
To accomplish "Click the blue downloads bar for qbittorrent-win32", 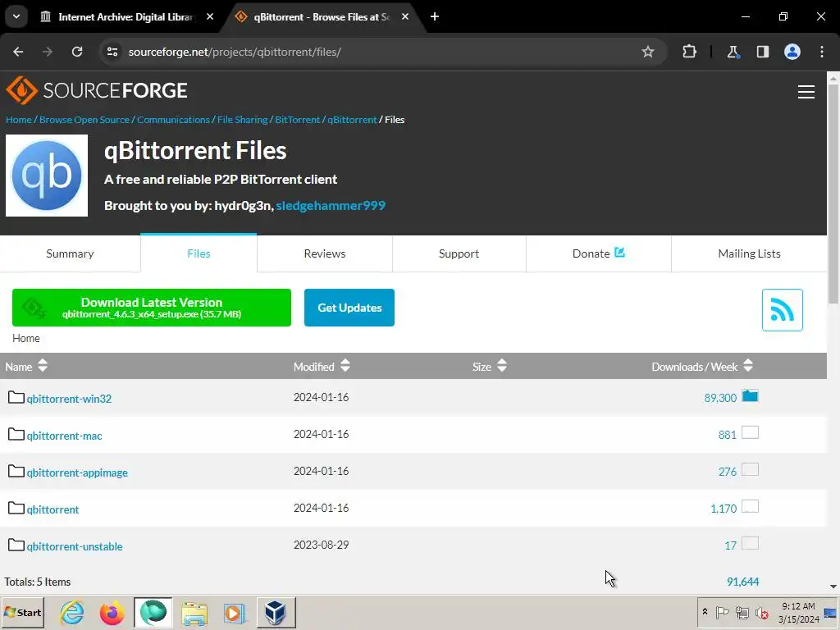I will tap(750, 396).
